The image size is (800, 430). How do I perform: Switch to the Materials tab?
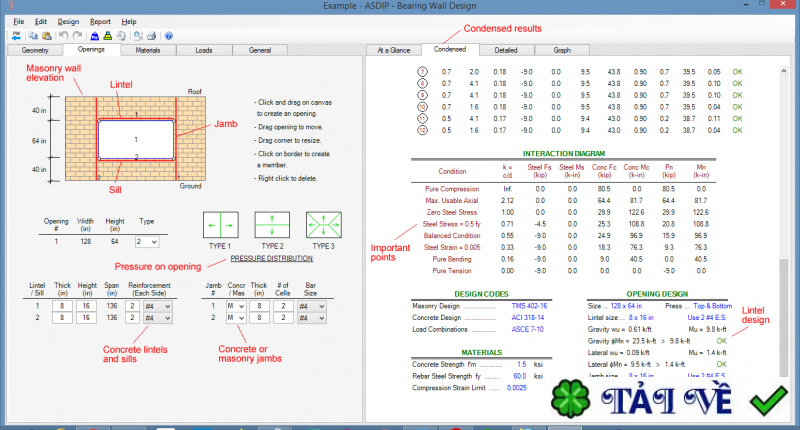click(x=148, y=48)
